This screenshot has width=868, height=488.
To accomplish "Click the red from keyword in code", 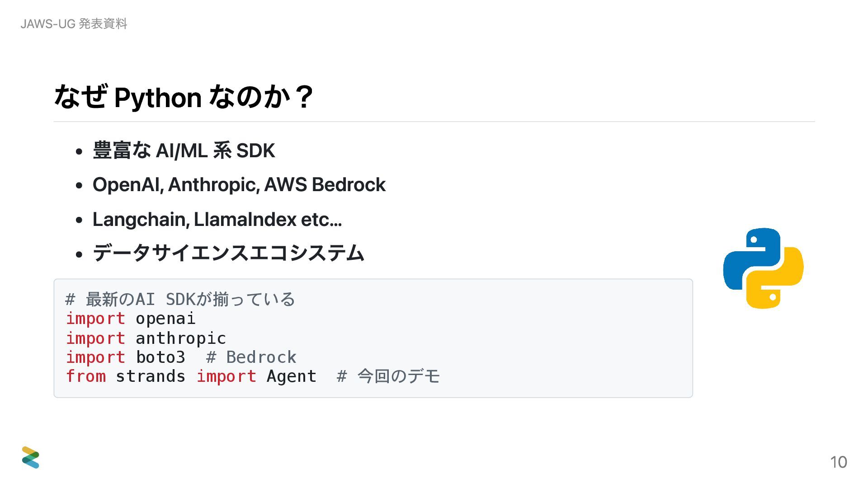I will 86,376.
